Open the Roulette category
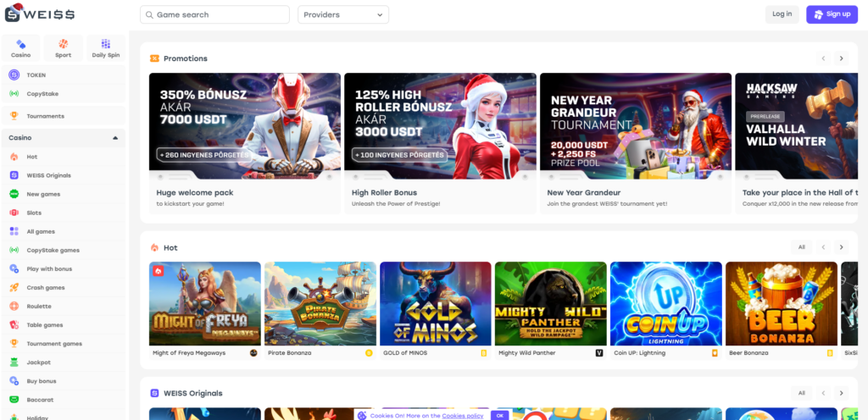868x420 pixels. tap(63, 307)
